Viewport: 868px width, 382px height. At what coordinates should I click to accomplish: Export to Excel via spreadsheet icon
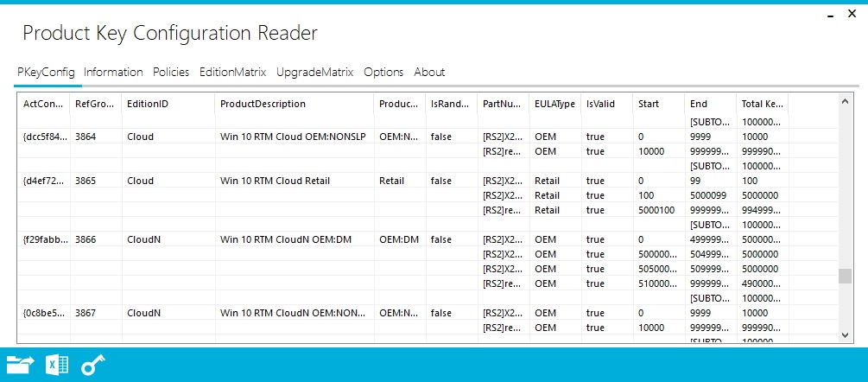pos(56,365)
